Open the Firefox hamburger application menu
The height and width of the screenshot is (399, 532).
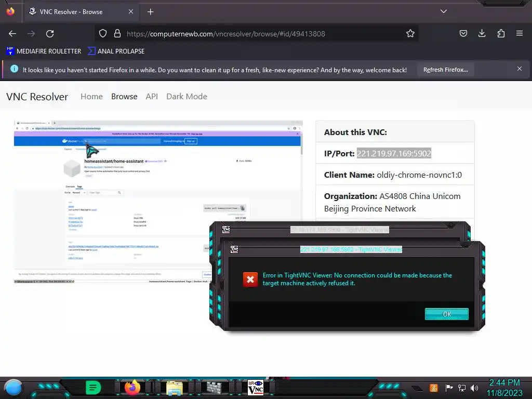click(x=520, y=34)
